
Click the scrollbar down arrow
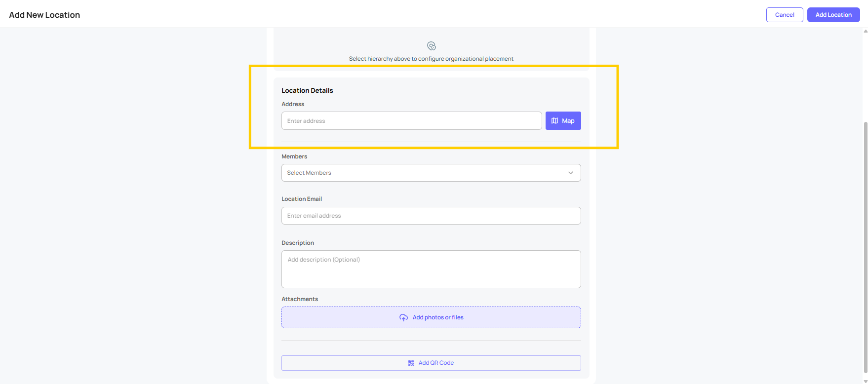865,381
